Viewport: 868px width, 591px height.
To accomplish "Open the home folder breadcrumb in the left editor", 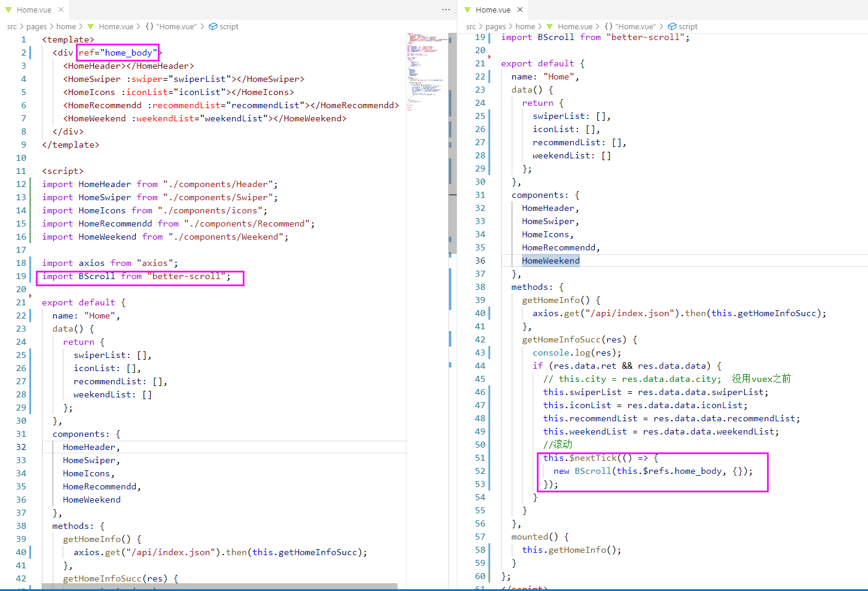I will coord(66,26).
